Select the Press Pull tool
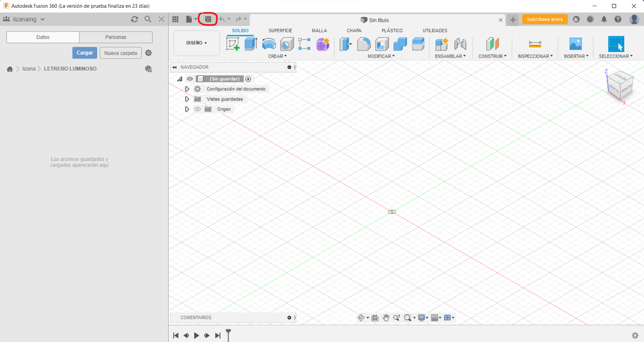This screenshot has height=342, width=644. coord(345,44)
